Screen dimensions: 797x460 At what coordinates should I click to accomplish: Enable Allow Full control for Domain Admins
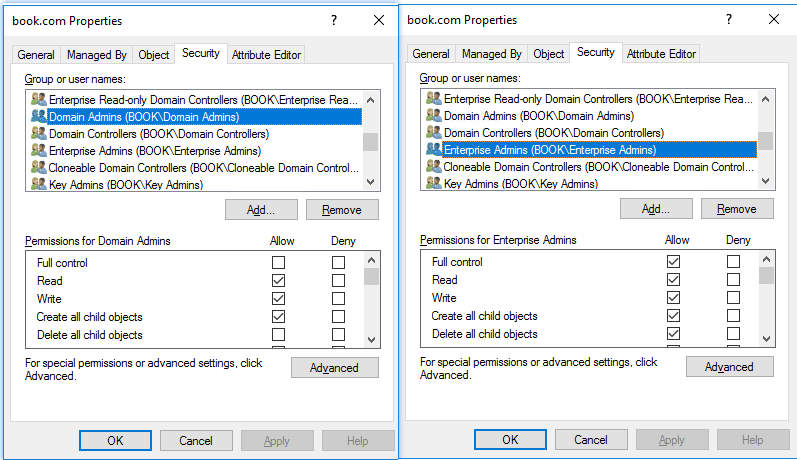point(278,263)
